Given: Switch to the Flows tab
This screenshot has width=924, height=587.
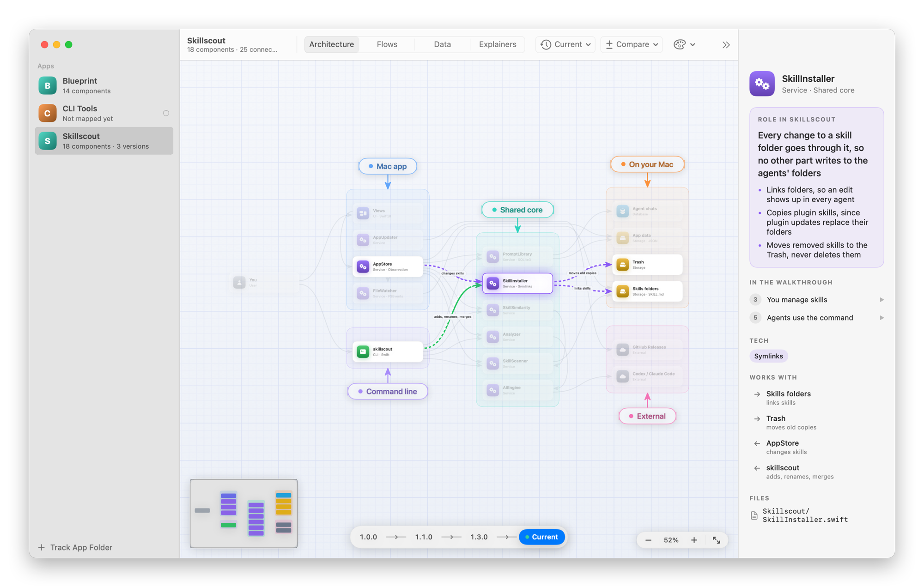Looking at the screenshot, I should point(387,44).
